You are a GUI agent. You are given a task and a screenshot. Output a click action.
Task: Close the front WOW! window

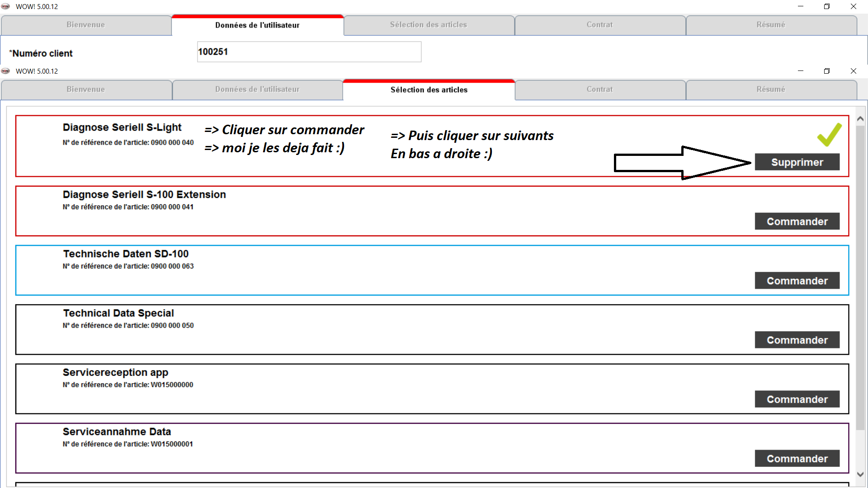click(854, 71)
